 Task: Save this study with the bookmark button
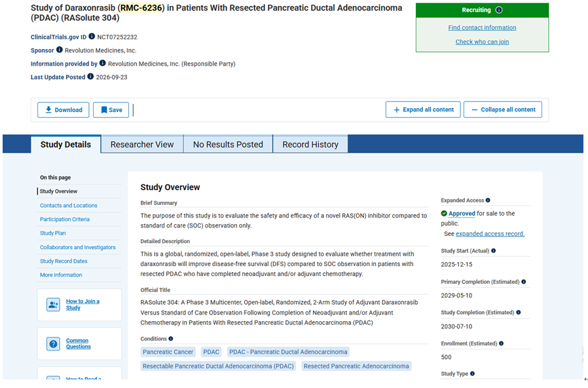point(111,110)
